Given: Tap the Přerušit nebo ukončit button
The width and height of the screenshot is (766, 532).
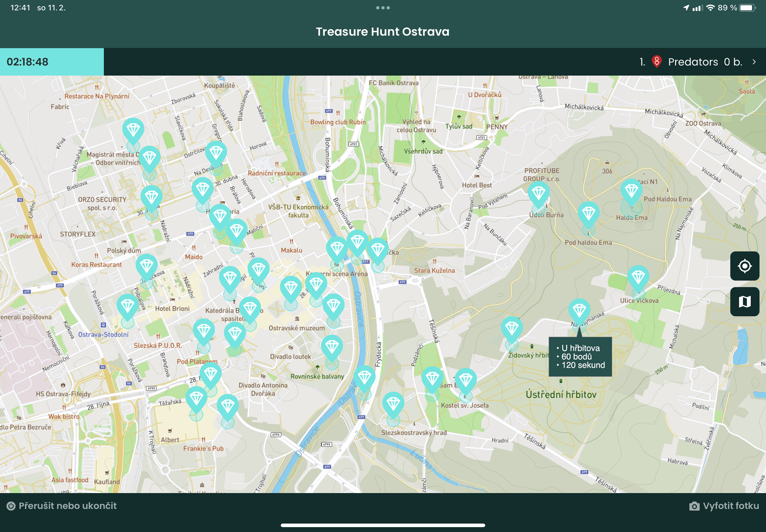Looking at the screenshot, I should (62, 506).
